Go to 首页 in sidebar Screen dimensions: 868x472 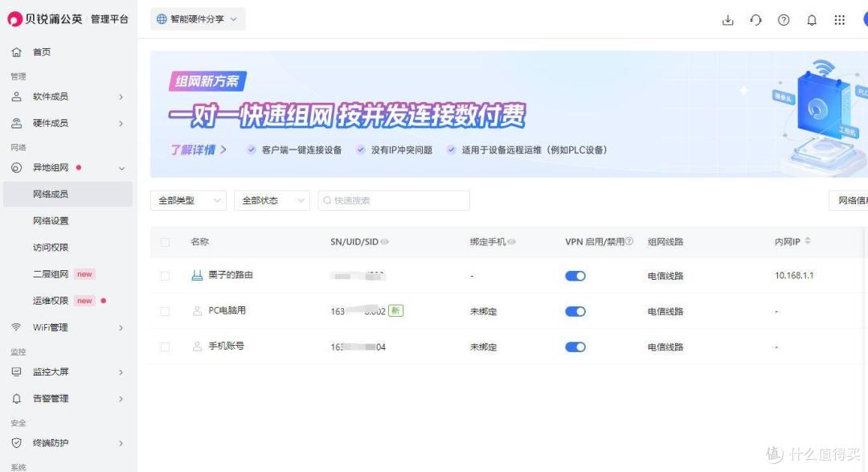42,52
